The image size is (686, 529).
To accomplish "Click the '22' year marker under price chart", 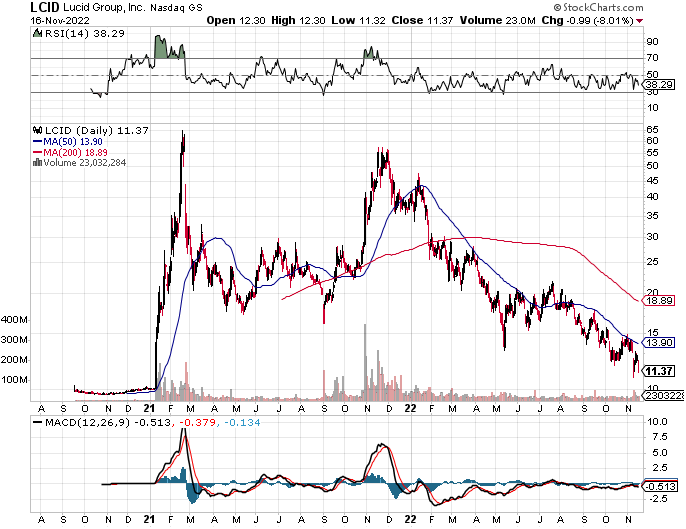I will 410,409.
